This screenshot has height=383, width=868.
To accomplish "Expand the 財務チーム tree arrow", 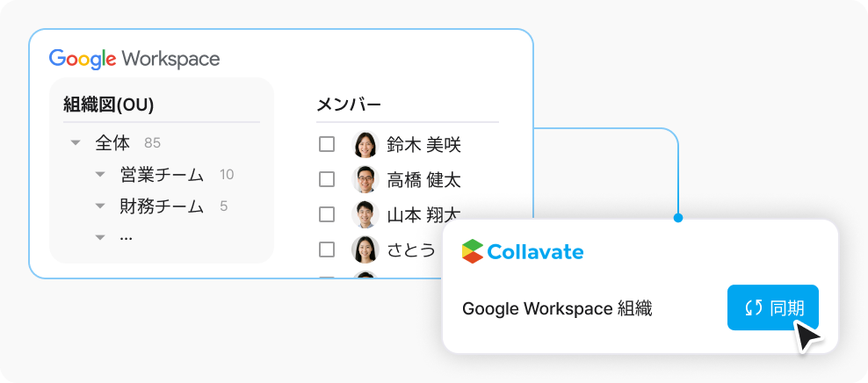I will pos(100,206).
